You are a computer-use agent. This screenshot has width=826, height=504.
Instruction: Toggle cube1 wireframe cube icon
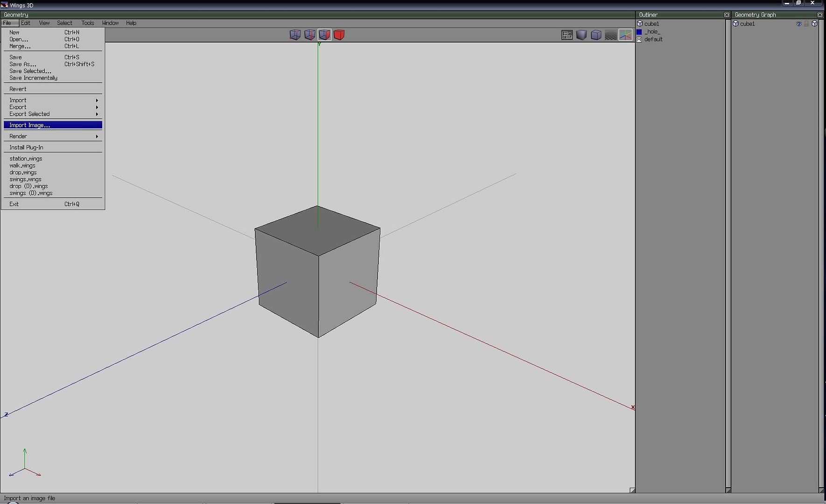[815, 24]
